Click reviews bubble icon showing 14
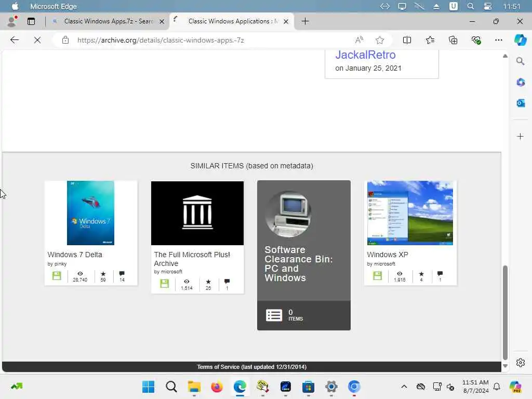The image size is (532, 399). point(122,273)
